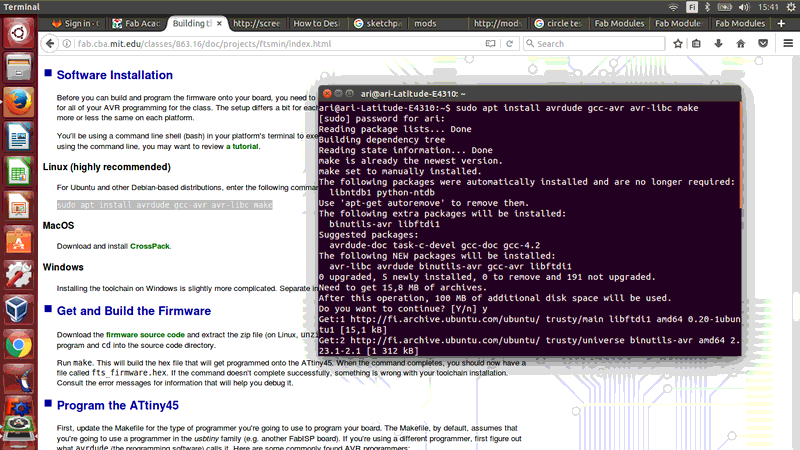
Task: Click the Software Installation heading link
Action: click(x=115, y=75)
